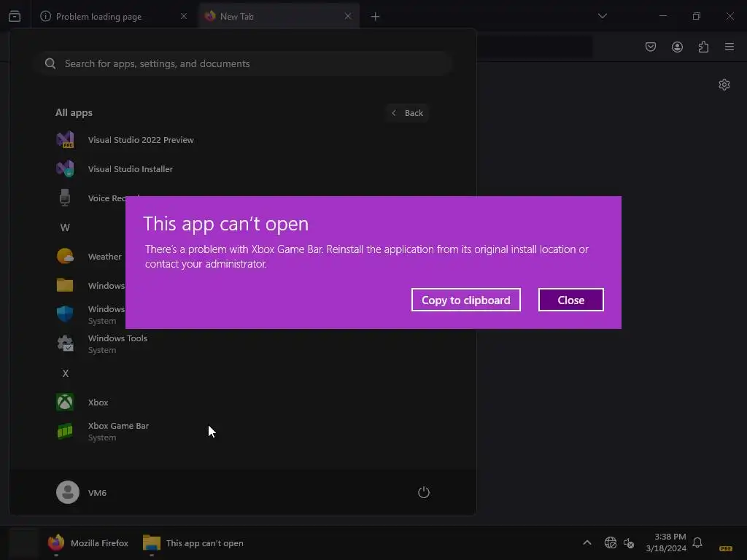Open Windows Security shield icon
Viewport: 747px width, 560px height.
(x=65, y=314)
